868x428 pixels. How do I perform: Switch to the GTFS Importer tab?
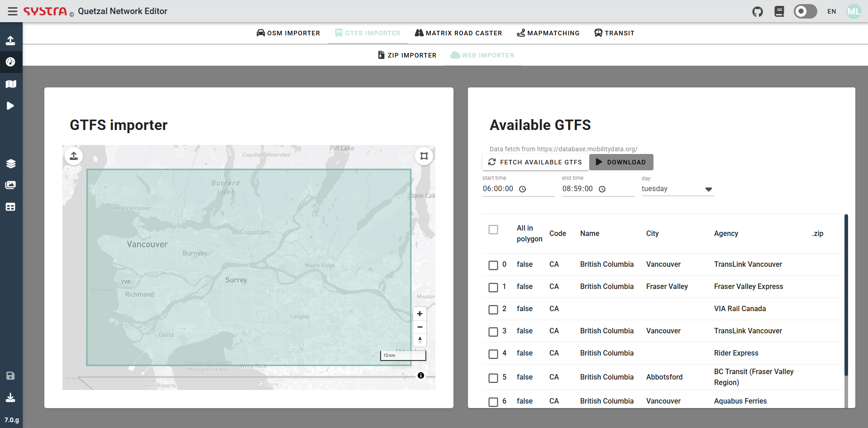[x=367, y=33]
